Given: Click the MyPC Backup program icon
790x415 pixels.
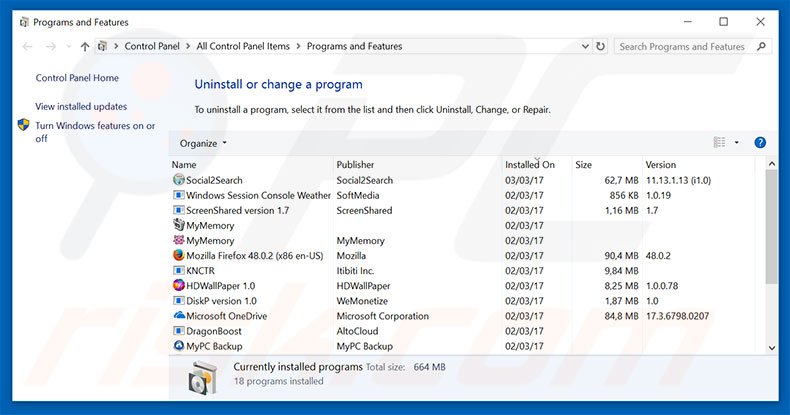Looking at the screenshot, I should [x=179, y=345].
